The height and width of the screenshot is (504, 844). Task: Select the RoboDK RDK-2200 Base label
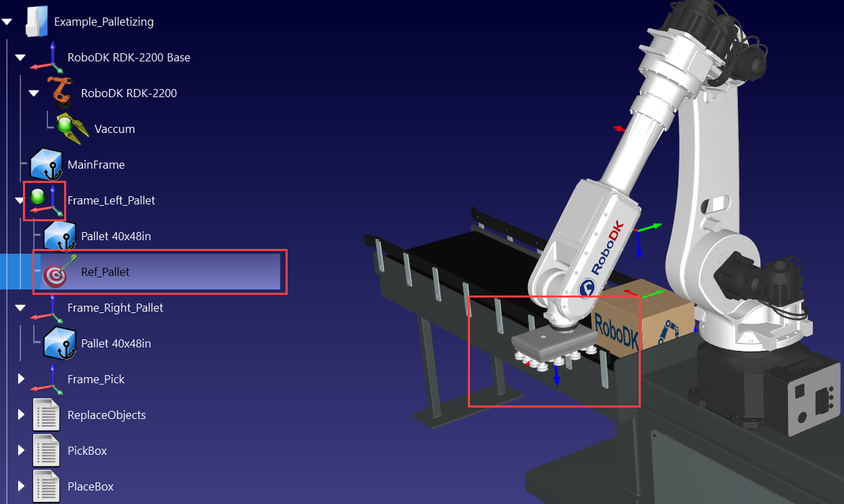click(128, 57)
